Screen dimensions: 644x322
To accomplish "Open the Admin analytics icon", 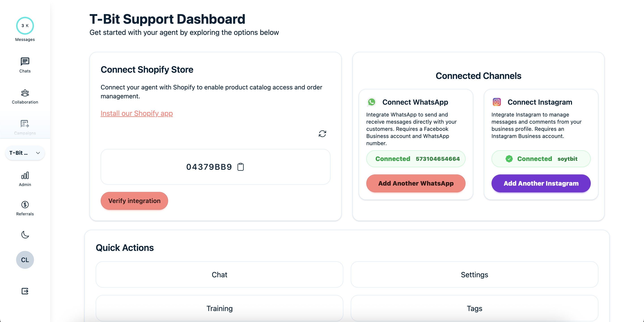I will pos(25,176).
